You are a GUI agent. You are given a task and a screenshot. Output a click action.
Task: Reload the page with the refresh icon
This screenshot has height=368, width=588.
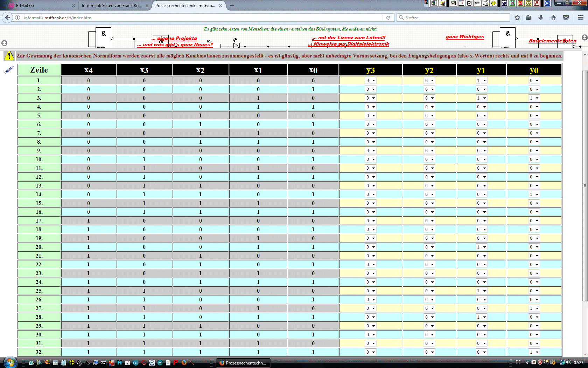[388, 18]
